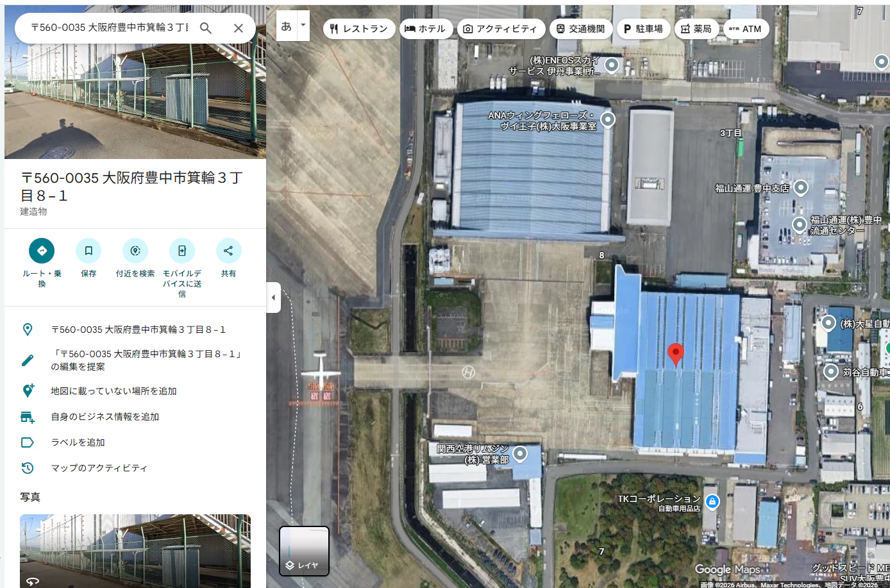Click the 3丁目 map label

coord(730,133)
